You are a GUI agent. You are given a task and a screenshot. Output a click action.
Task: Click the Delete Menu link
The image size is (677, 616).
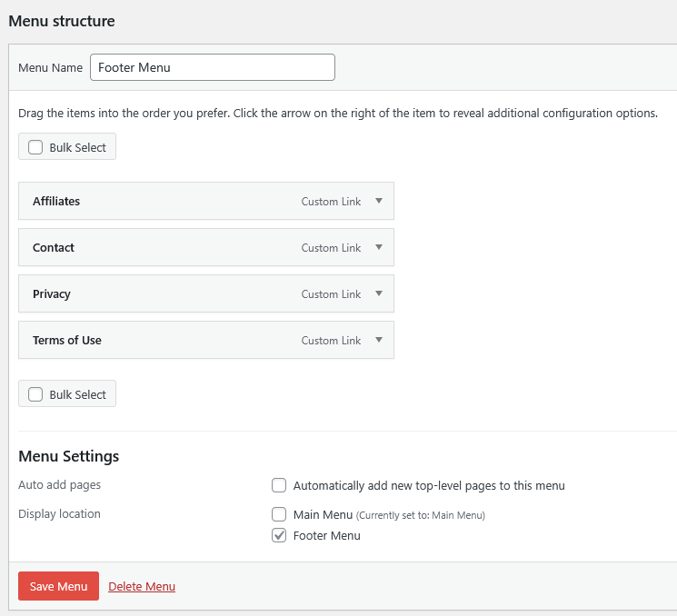tap(142, 586)
